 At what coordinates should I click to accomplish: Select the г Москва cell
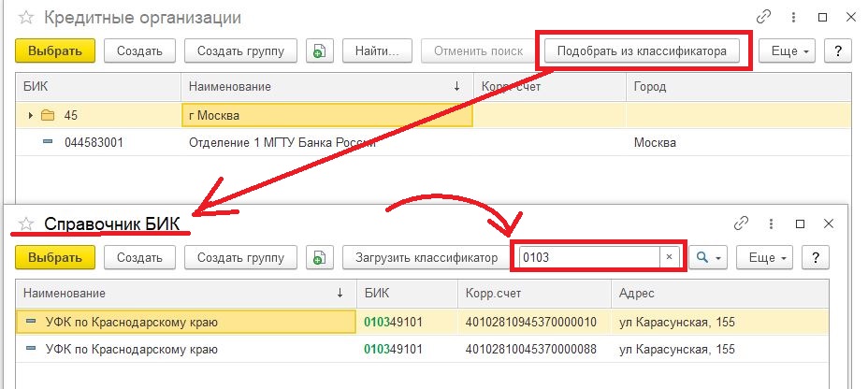[327, 116]
